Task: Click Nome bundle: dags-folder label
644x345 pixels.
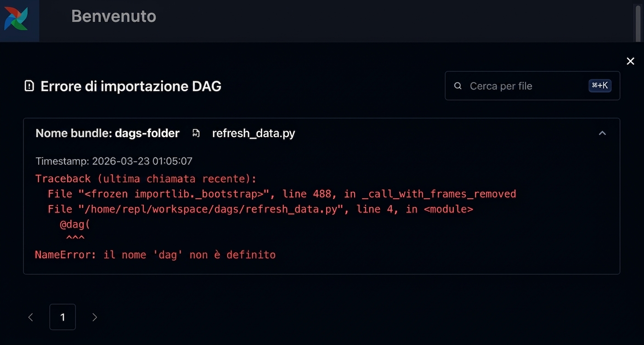Action: click(107, 133)
